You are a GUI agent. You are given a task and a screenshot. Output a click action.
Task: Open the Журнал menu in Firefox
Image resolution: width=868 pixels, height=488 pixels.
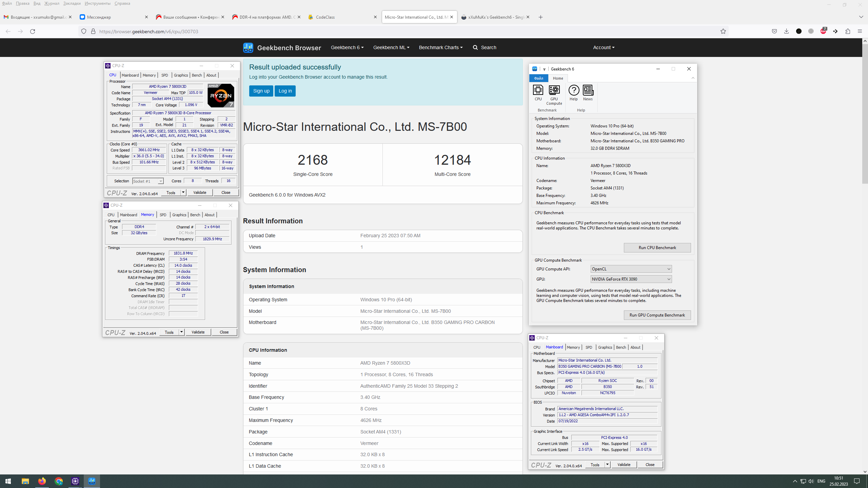tap(52, 3)
